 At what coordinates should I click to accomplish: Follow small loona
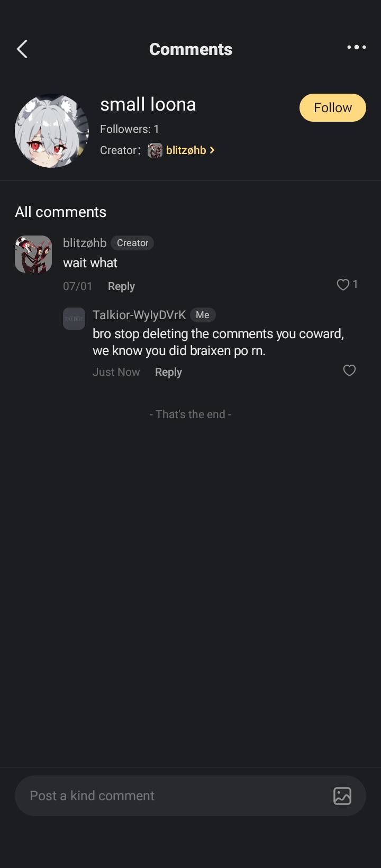point(332,107)
